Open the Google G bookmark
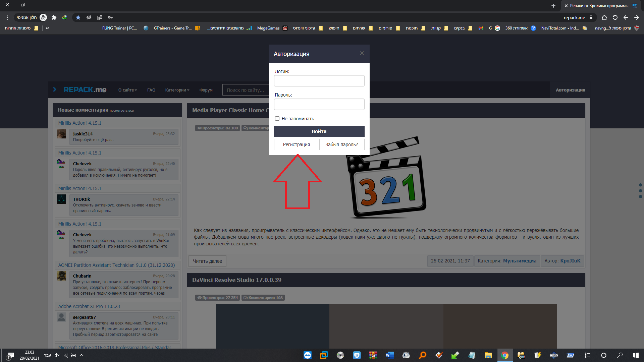The image size is (644, 362). coord(494,28)
